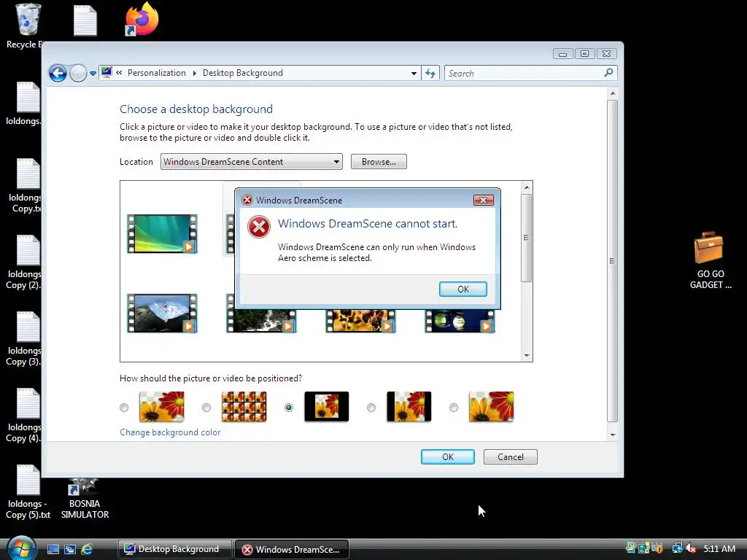Select the loldongs - Copy (4) file icon
This screenshot has height=560, width=747.
28,403
